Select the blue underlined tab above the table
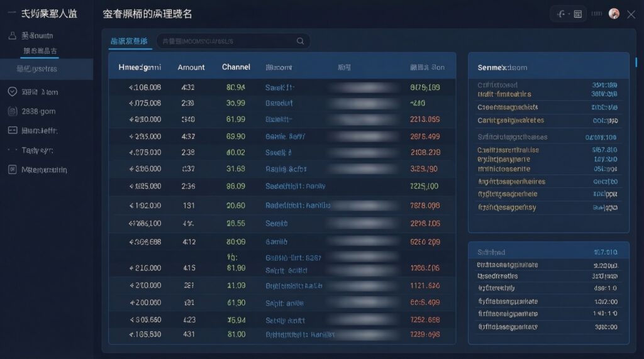644x359 pixels. point(129,41)
